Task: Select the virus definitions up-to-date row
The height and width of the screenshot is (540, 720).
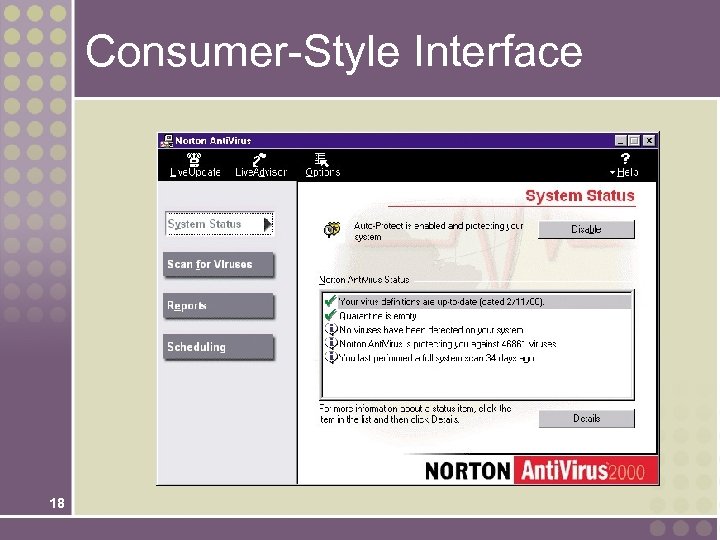Action: [478, 302]
